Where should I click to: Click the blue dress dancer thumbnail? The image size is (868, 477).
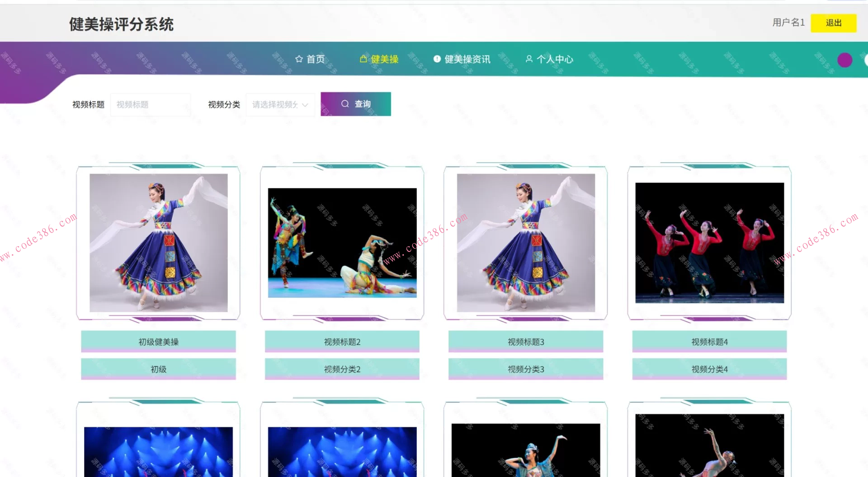(x=158, y=242)
